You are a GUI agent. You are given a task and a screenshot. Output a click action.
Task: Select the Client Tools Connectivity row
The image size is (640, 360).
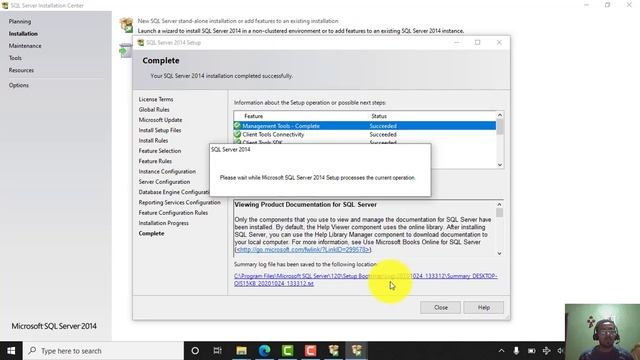(x=365, y=134)
